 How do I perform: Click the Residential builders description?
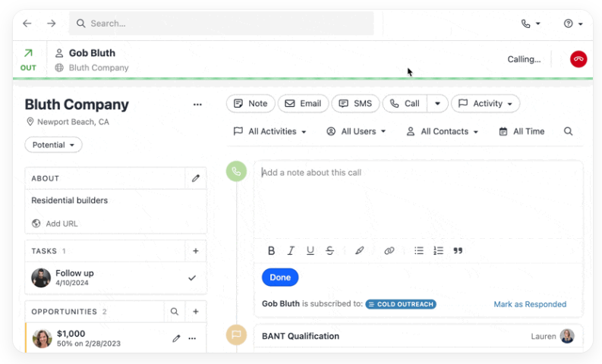70,201
